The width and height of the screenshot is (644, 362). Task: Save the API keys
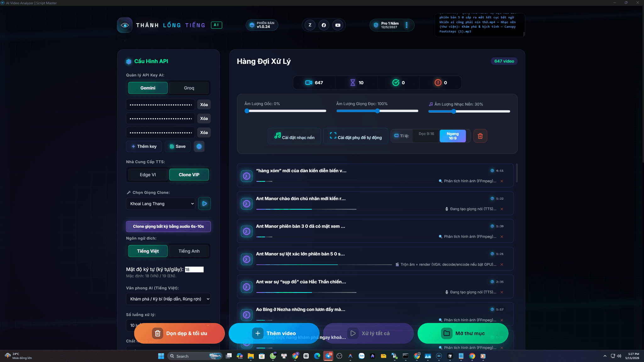click(x=178, y=146)
